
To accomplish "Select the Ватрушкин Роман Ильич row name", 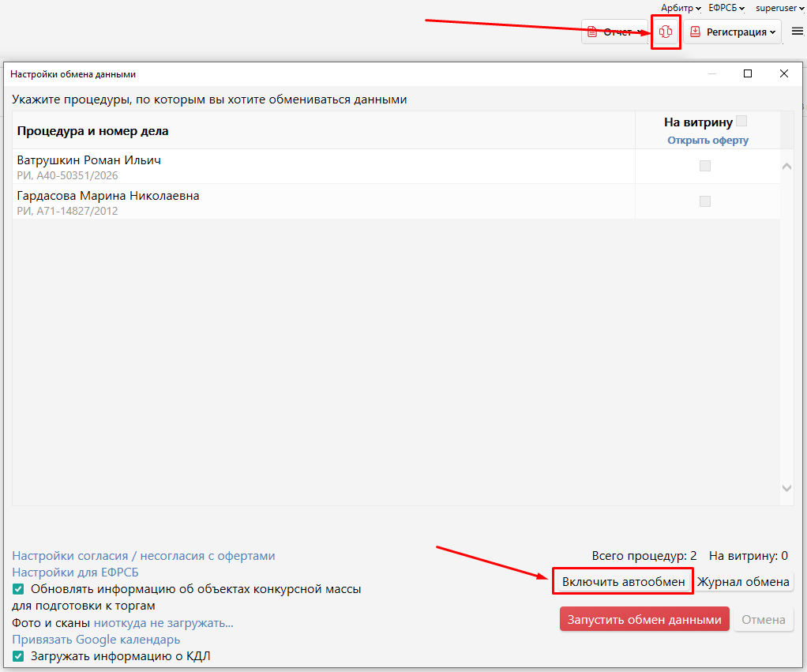I will pyautogui.click(x=89, y=160).
